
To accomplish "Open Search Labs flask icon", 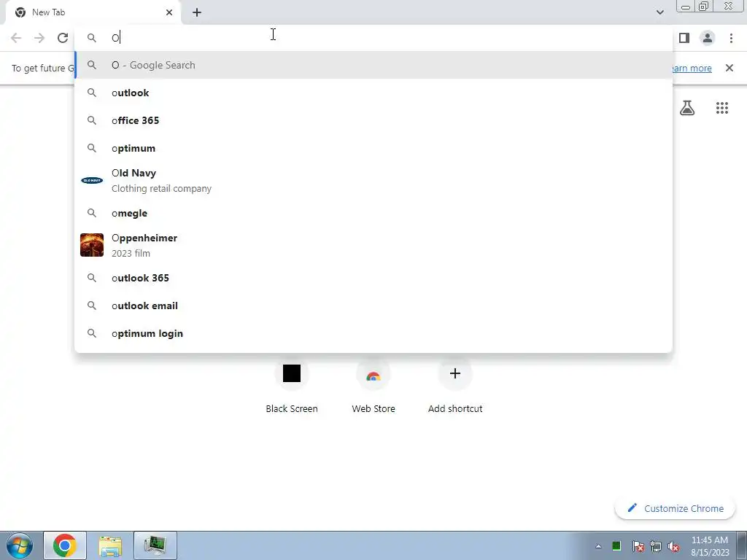I will (687, 108).
